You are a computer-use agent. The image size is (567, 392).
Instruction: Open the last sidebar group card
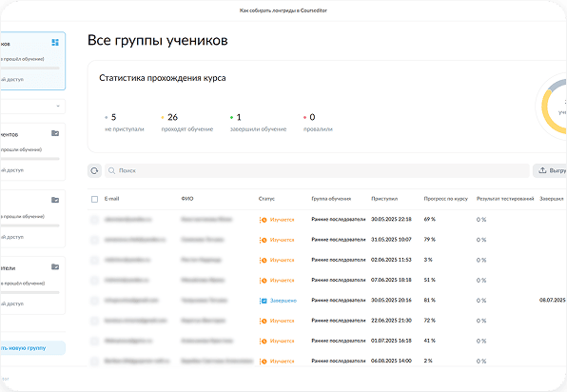coord(32,285)
